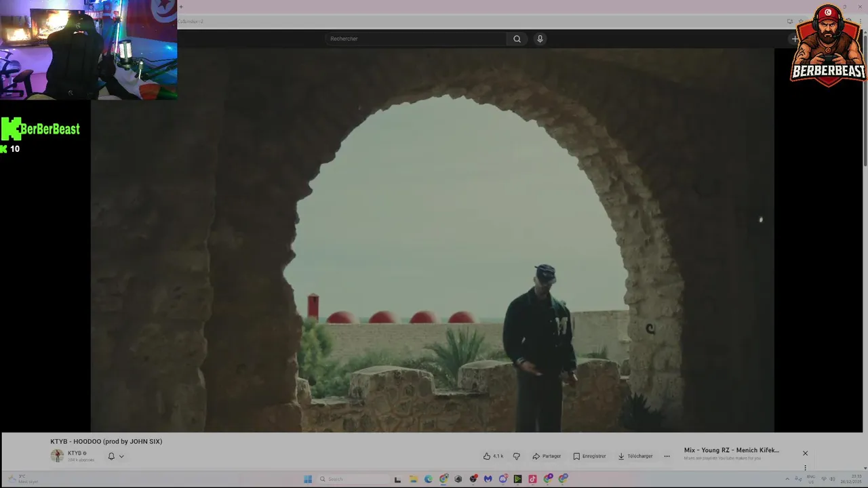Open the Malwarebytes icon on taskbar
Screen dimensions: 868x488
[488, 479]
